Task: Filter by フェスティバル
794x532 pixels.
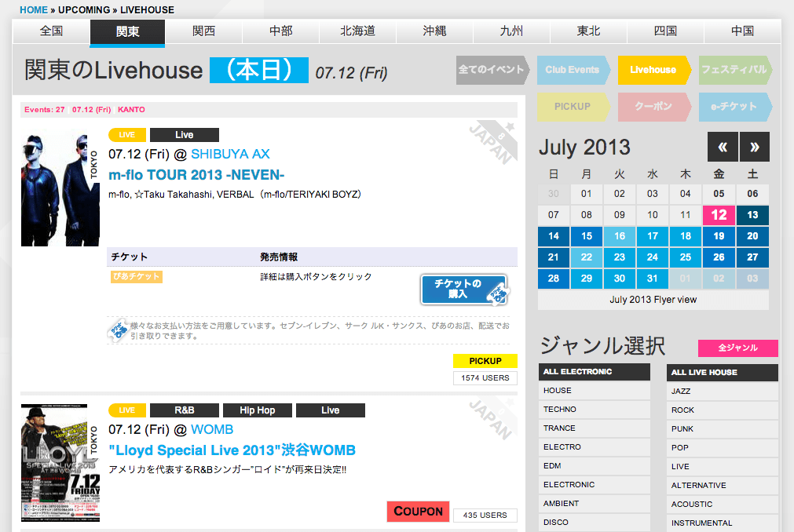Action: (x=735, y=70)
